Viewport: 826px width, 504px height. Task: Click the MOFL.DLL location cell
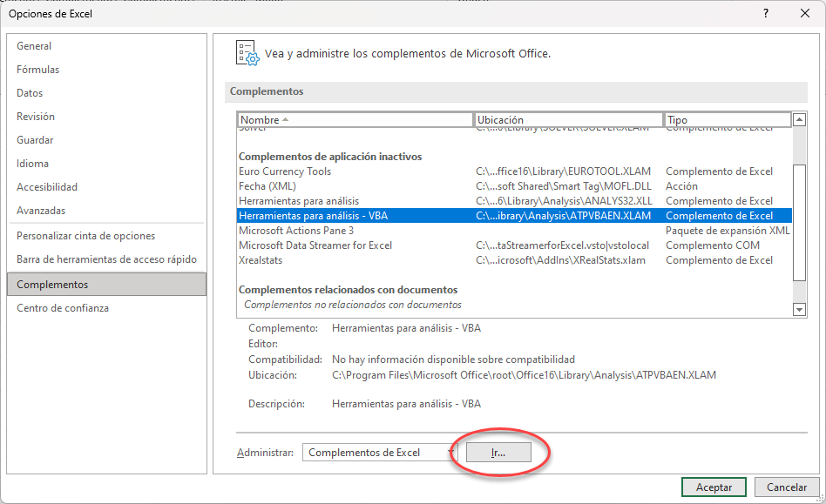pyautogui.click(x=564, y=186)
